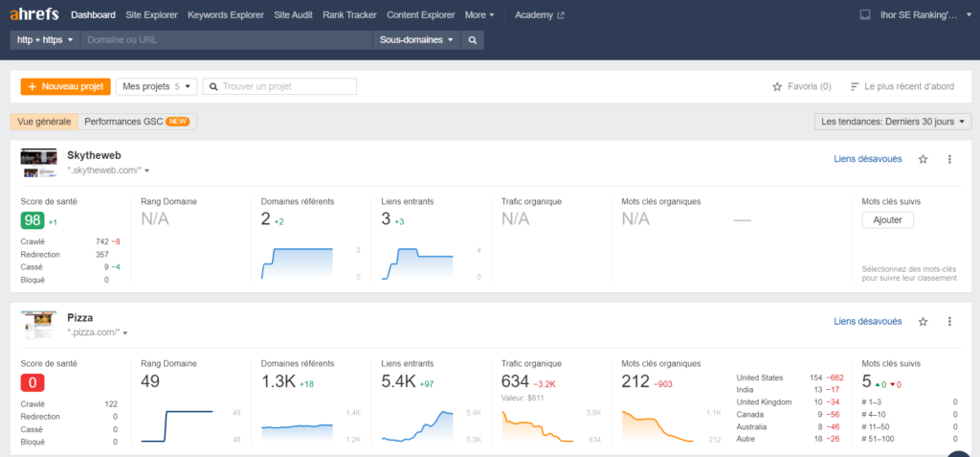Open the three-dot menu for Skytheweb
The width and height of the screenshot is (980, 457).
point(949,159)
